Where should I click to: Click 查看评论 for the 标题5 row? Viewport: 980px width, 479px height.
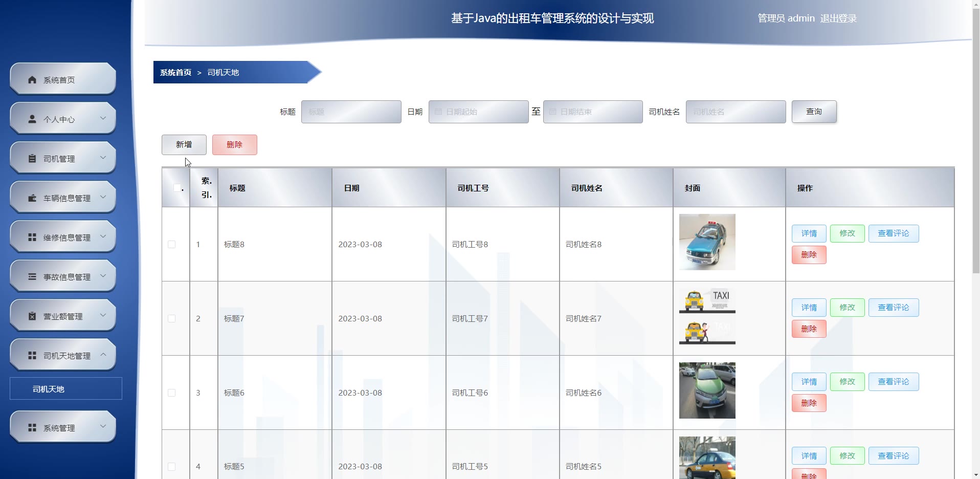tap(894, 456)
